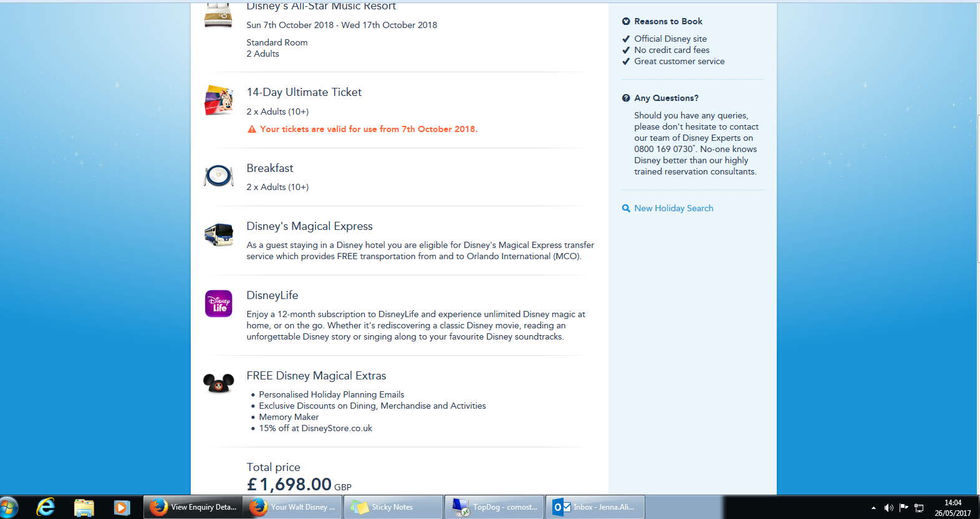Click the 15% off at DisneyStore.co.uk bullet
The height and width of the screenshot is (519, 980).
[315, 428]
